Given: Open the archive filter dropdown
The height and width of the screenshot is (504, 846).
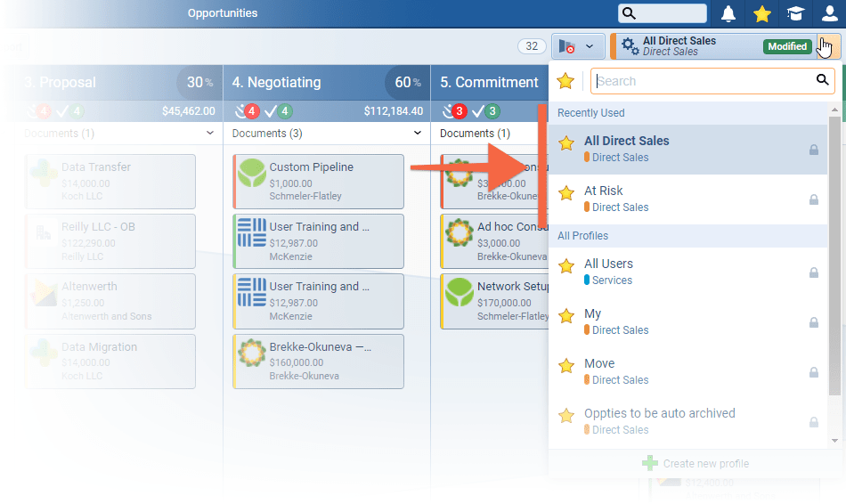Looking at the screenshot, I should (578, 46).
